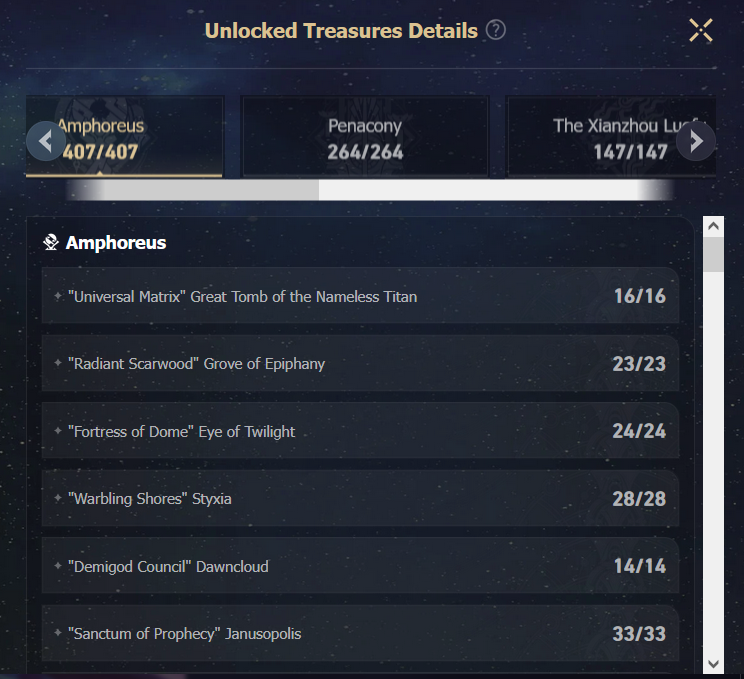
Task: Click the scrollbar up arrow
Action: [713, 227]
